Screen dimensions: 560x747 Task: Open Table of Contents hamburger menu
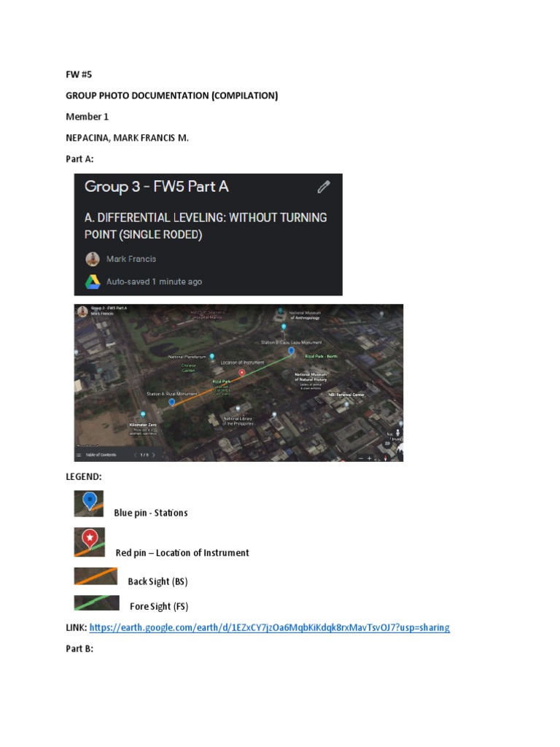click(x=79, y=455)
